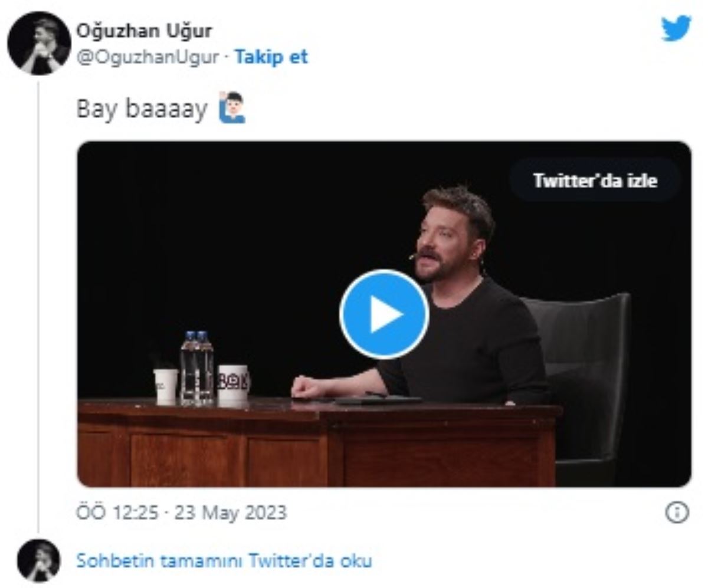Click the Oğuzhan Uğur display name
The image size is (708, 588).
tap(144, 31)
